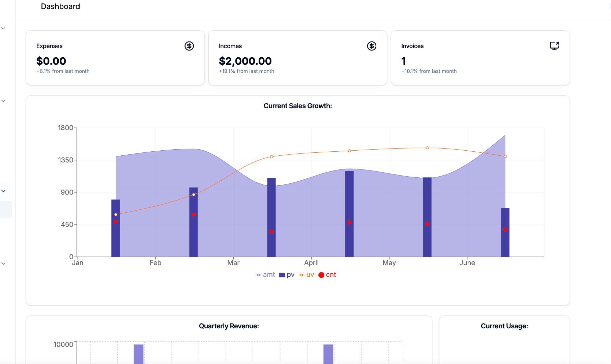The width and height of the screenshot is (611, 364).
Task: Select the $2,000.00 incomes amount
Action: [x=245, y=61]
